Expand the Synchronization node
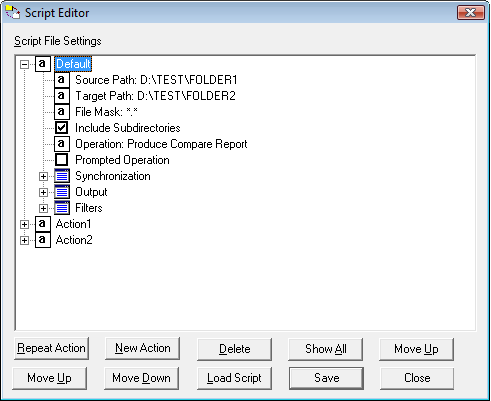Viewport: 491px width, 401px height. point(43,176)
